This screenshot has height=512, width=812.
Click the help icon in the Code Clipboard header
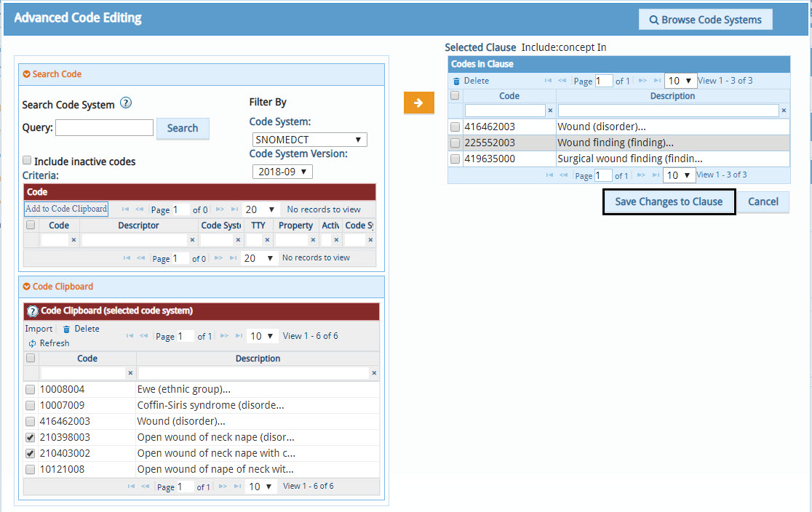click(33, 311)
